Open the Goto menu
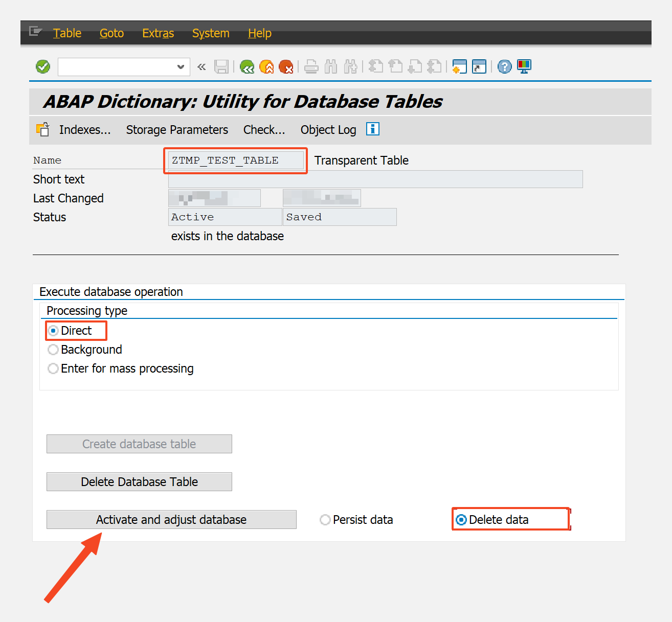This screenshot has height=622, width=672. tap(111, 33)
